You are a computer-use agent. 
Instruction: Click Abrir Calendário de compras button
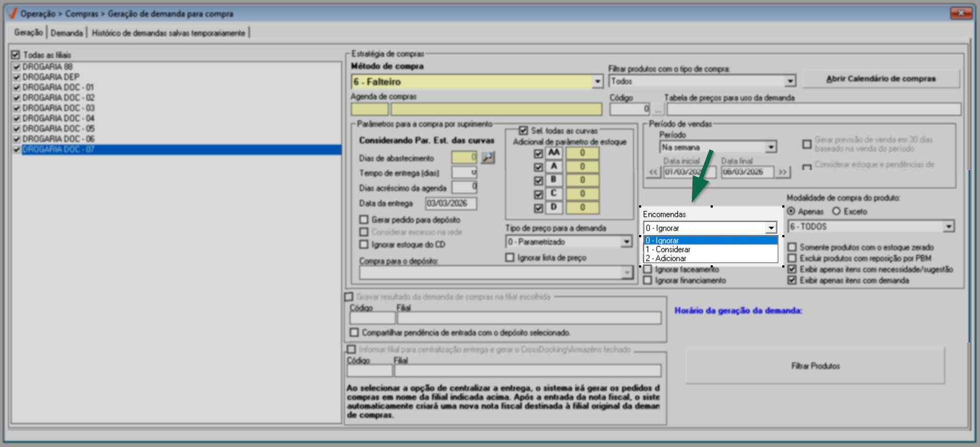(880, 79)
